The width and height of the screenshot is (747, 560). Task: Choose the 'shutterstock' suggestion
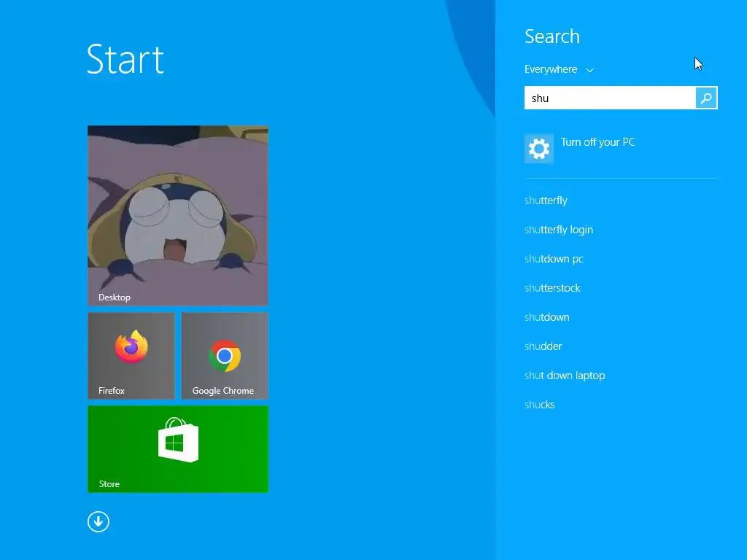pyautogui.click(x=552, y=288)
